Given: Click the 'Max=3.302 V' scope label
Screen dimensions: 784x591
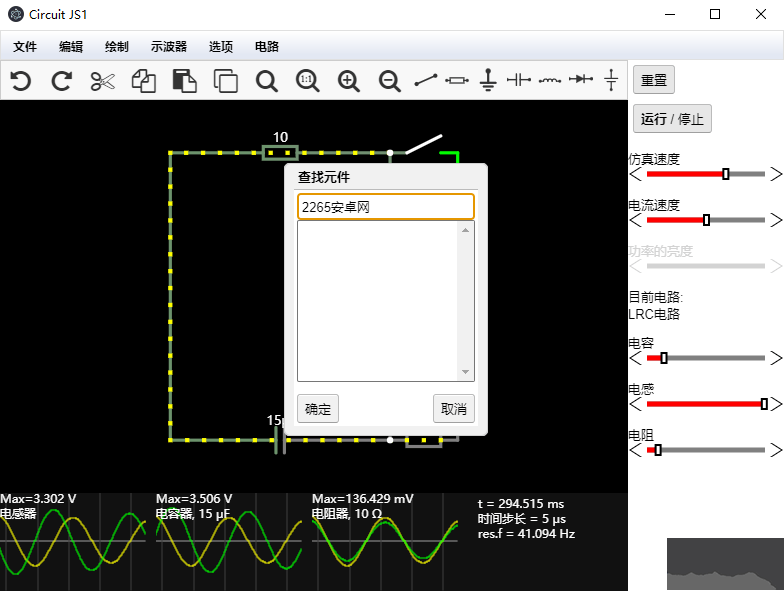Looking at the screenshot, I should [38, 498].
